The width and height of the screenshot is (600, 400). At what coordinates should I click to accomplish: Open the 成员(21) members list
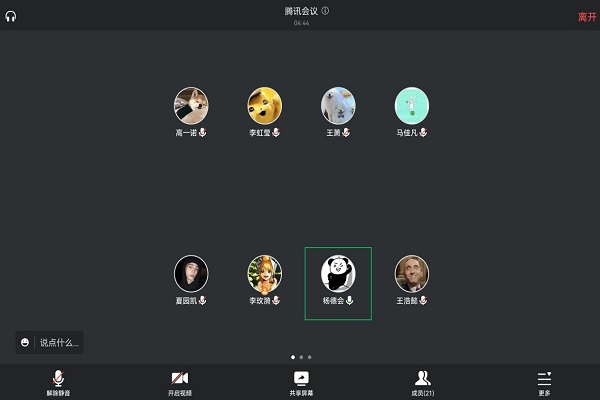422,383
